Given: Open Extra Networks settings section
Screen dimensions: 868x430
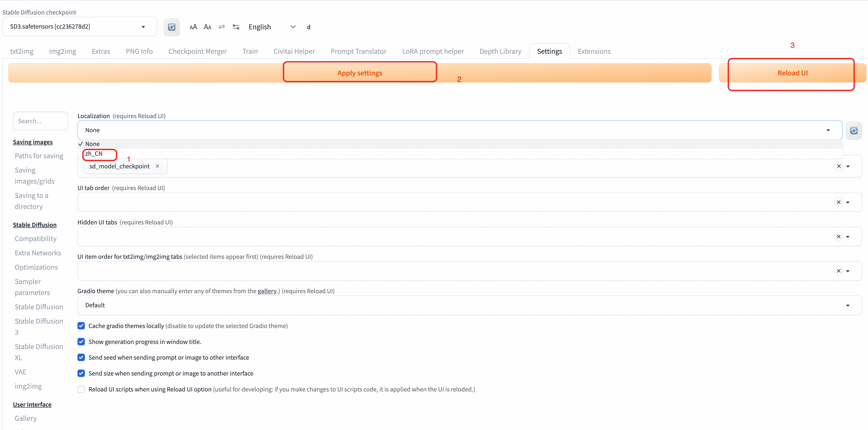Looking at the screenshot, I should [x=38, y=253].
